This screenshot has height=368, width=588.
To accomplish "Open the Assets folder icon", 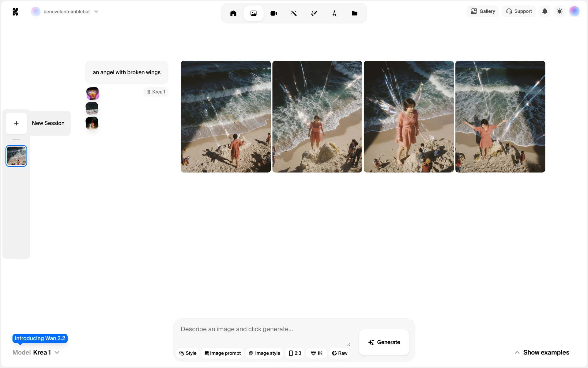I will pyautogui.click(x=354, y=13).
